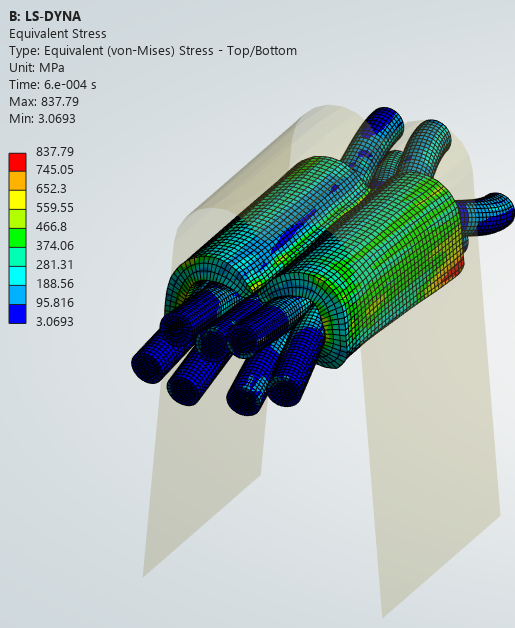Screen dimensions: 515x628
Task: Select the legend value 559.55
Action: pos(55,207)
